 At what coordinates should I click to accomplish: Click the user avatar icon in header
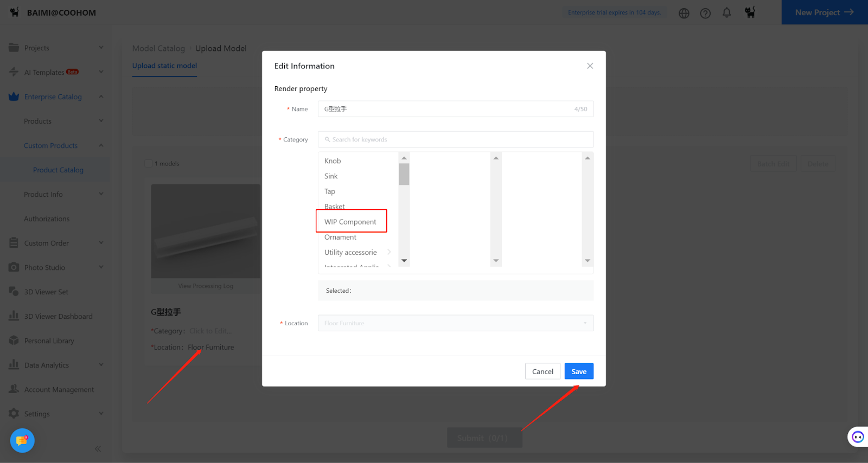(750, 12)
